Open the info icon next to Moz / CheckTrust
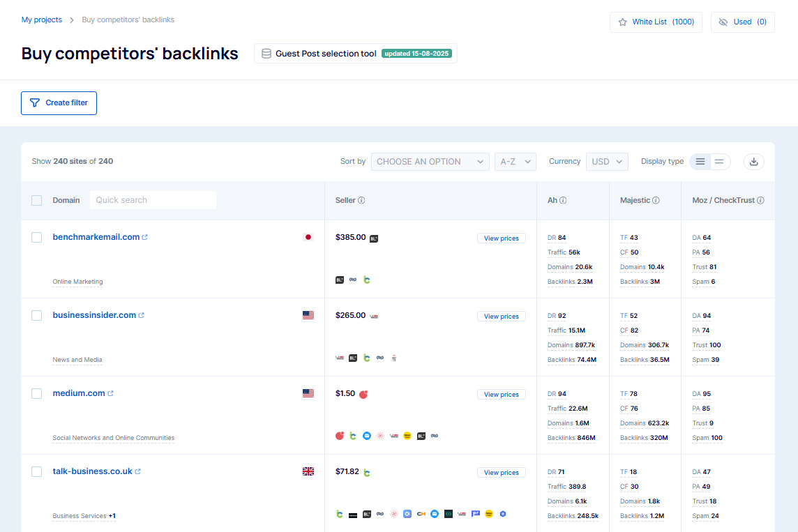 760,200
